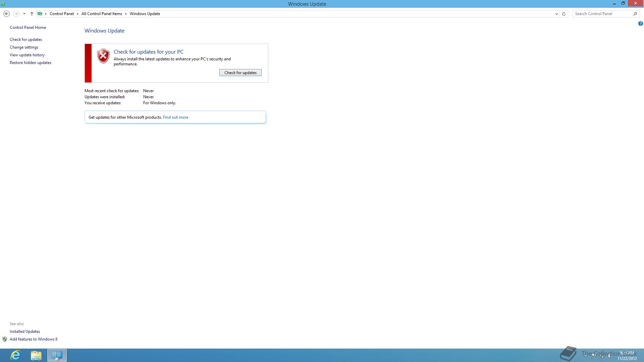
Task: Launch Internet Explorer from the taskbar
Action: click(15, 355)
